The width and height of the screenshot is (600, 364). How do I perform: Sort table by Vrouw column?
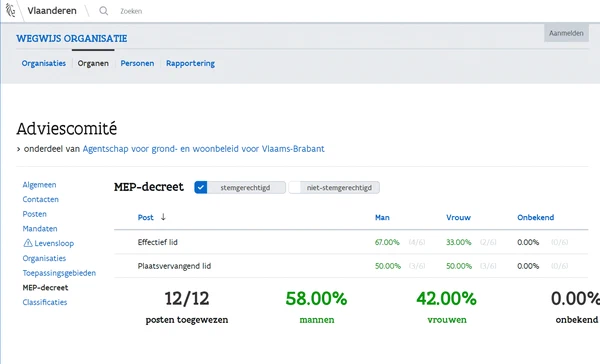click(x=458, y=217)
